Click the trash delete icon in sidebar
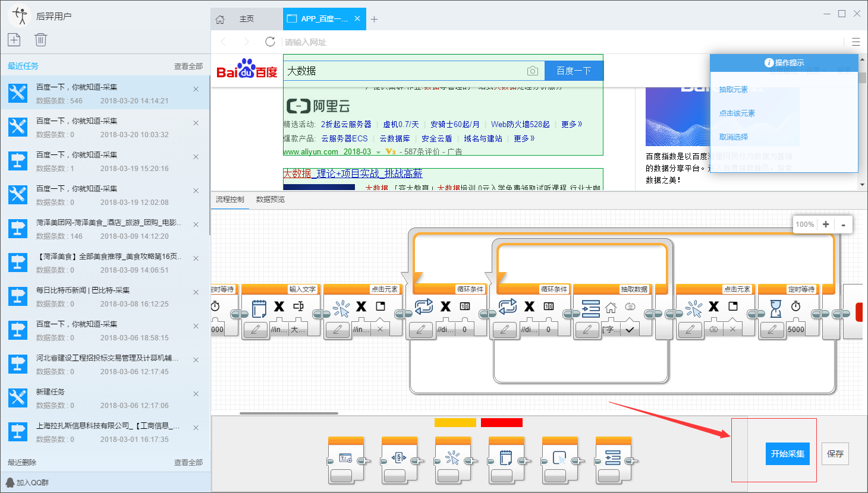 click(40, 40)
